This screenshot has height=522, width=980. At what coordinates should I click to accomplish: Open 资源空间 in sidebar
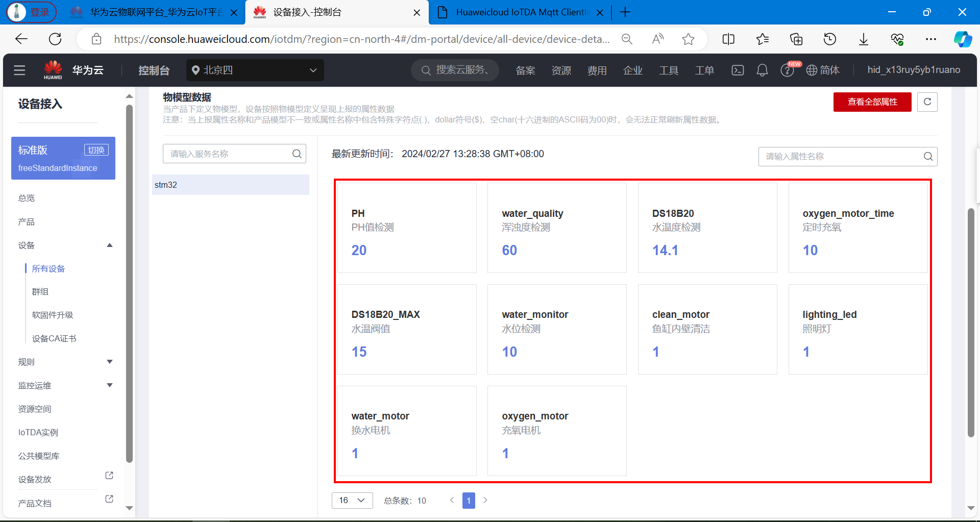click(35, 409)
